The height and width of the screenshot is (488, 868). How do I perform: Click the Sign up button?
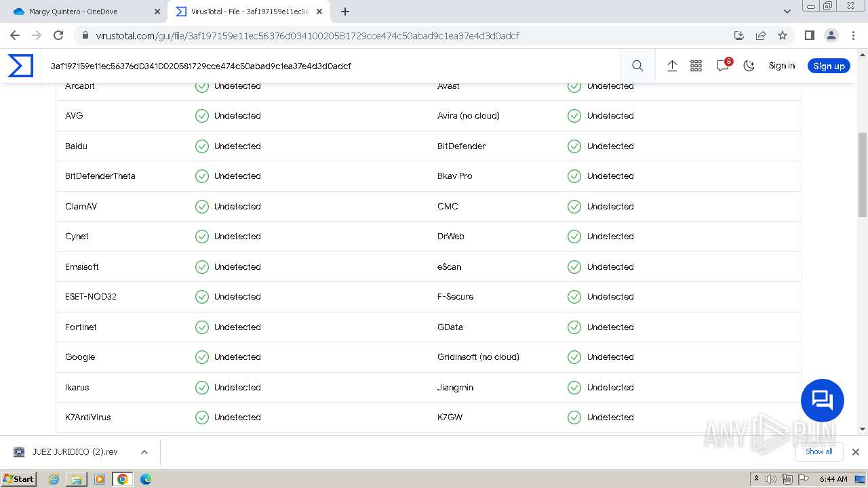(829, 66)
